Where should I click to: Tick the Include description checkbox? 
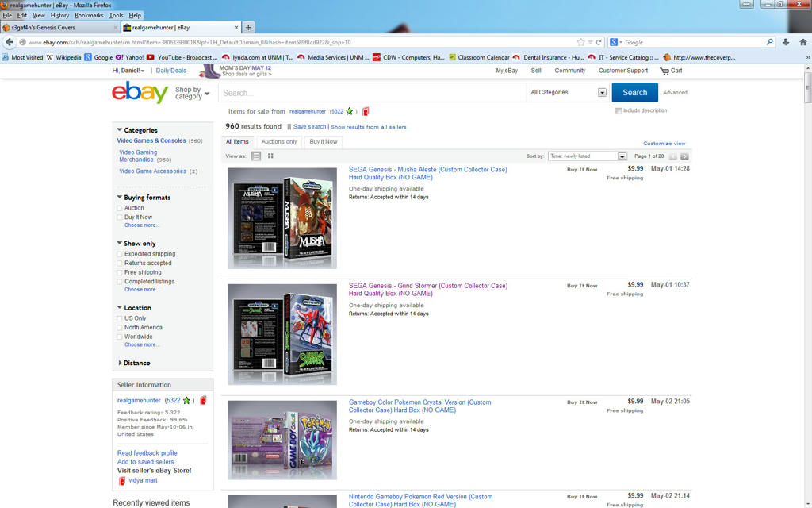619,111
